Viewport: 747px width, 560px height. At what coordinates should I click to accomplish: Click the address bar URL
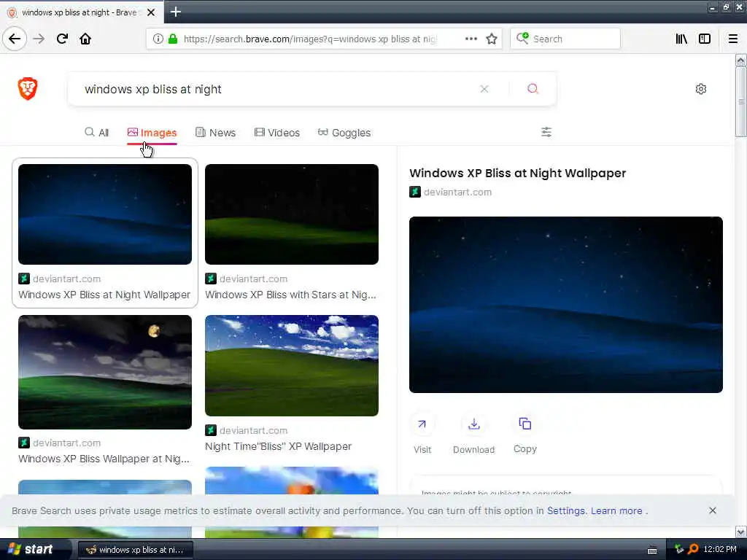click(309, 39)
